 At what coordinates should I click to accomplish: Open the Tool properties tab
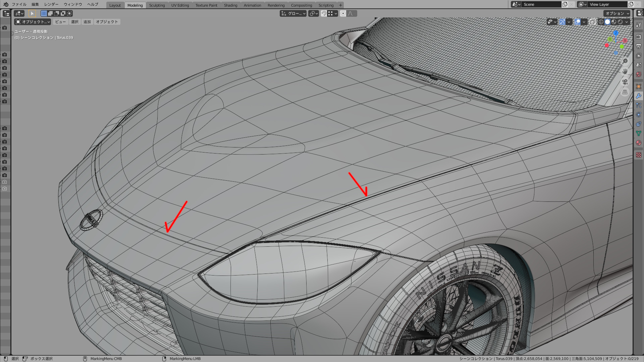639,25
